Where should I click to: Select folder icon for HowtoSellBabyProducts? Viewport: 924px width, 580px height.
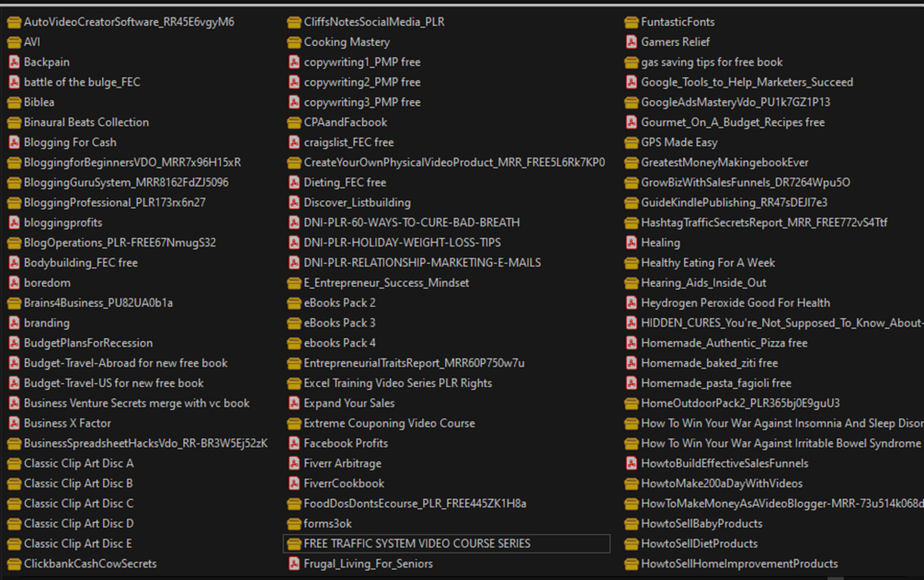tap(631, 524)
